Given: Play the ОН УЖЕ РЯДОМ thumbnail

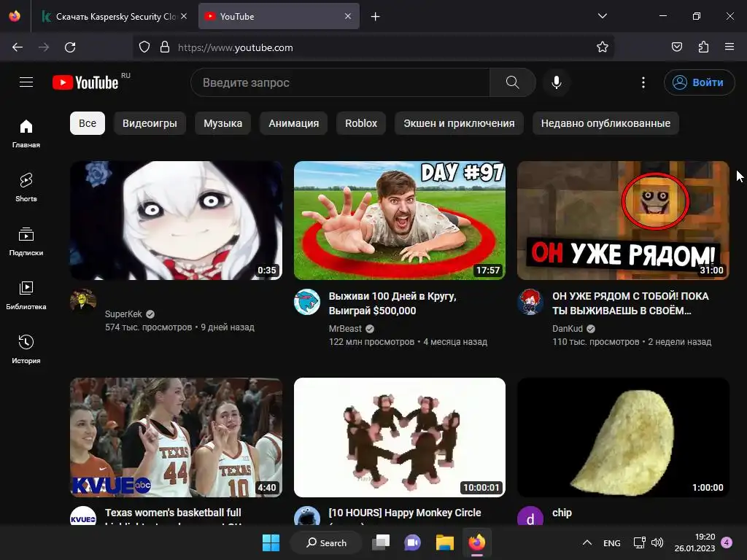Looking at the screenshot, I should 623,220.
